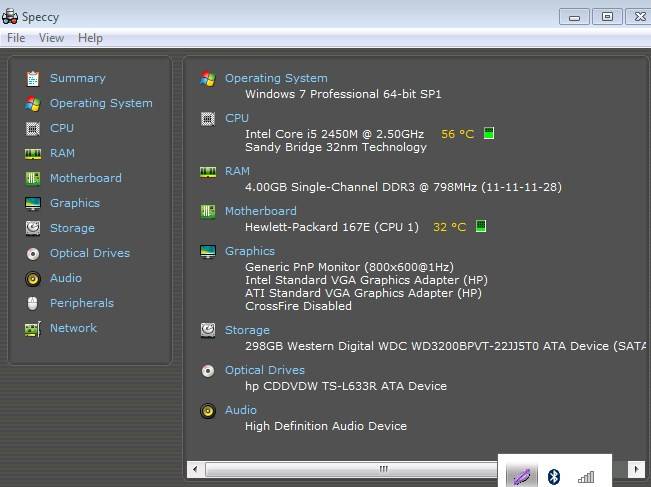Click the horizontal scrollbar thumb
This screenshot has width=651, height=487.
(351, 469)
